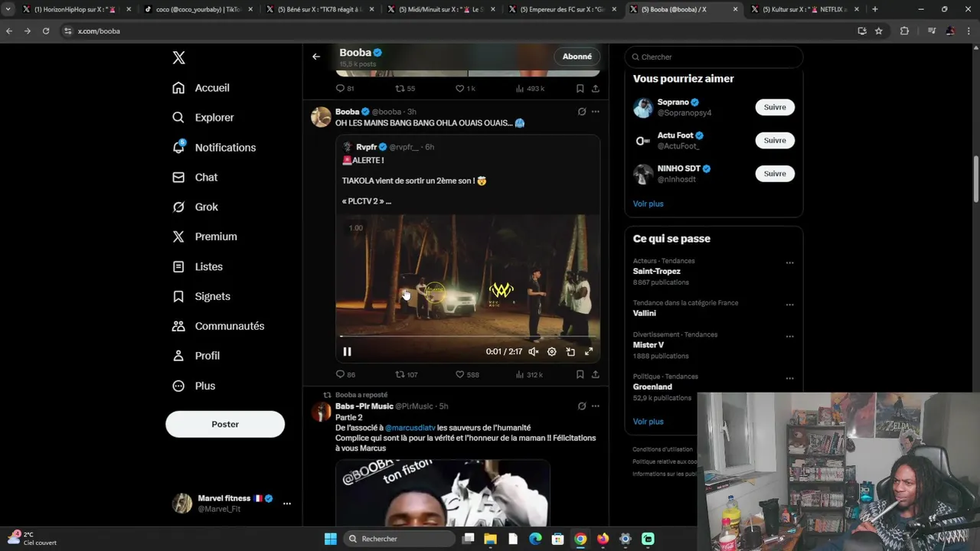Seek on video progress bar
This screenshot has height=551, width=980.
tap(468, 336)
